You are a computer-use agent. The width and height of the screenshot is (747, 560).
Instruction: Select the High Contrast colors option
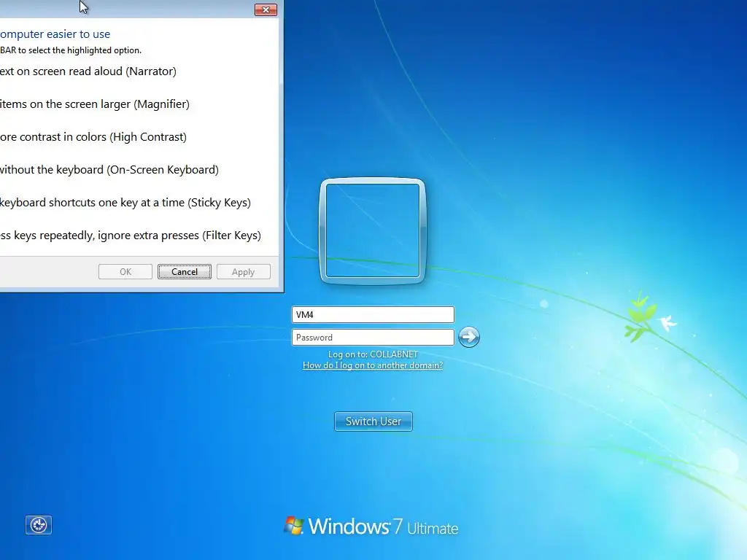tap(93, 137)
